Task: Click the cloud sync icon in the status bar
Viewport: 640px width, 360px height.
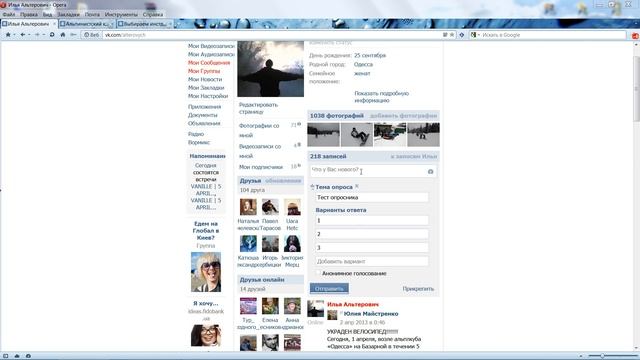Action: pos(17,356)
